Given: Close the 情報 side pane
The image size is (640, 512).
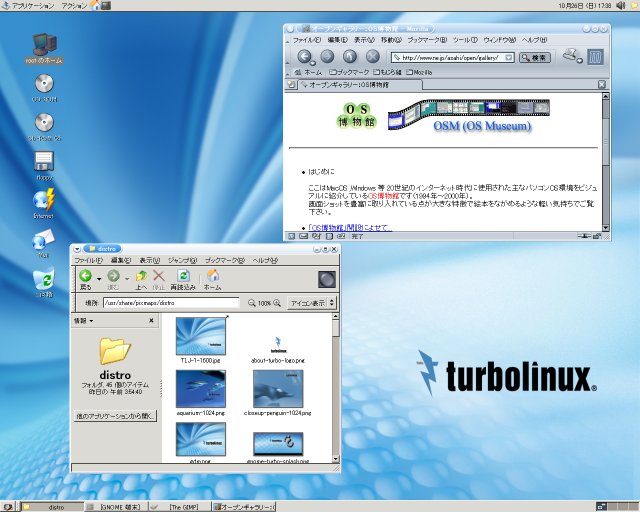Looking at the screenshot, I should [151, 321].
